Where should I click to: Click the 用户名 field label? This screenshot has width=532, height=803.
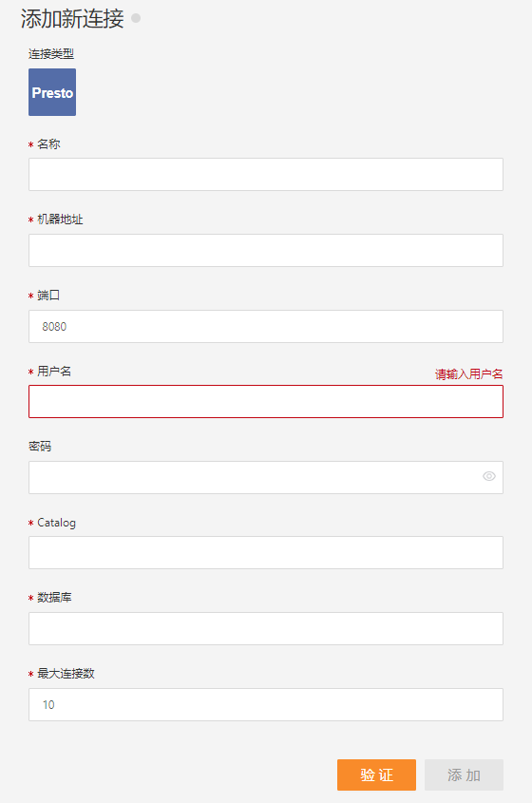pos(54,372)
